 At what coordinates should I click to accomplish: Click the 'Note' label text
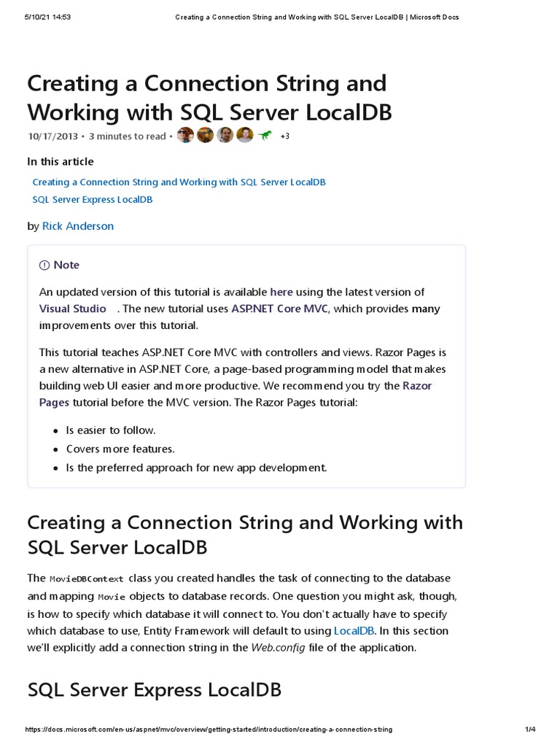tap(66, 266)
